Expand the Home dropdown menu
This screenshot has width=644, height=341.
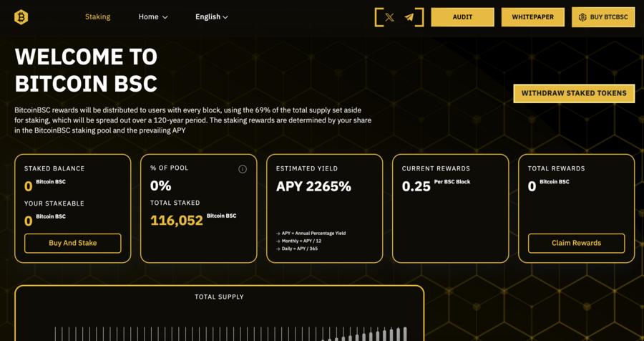click(153, 17)
